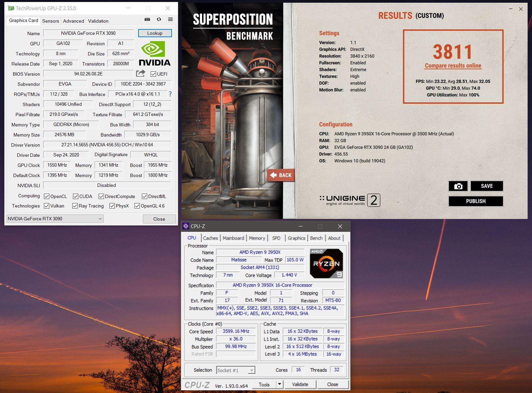This screenshot has width=532, height=393.
Task: Click the SAVE button in Superposition
Action: coord(487,186)
